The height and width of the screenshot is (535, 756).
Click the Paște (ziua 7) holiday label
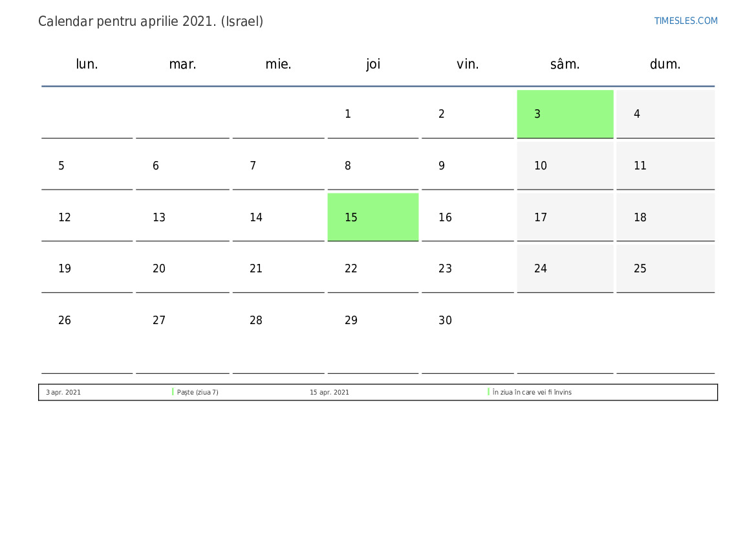click(198, 392)
